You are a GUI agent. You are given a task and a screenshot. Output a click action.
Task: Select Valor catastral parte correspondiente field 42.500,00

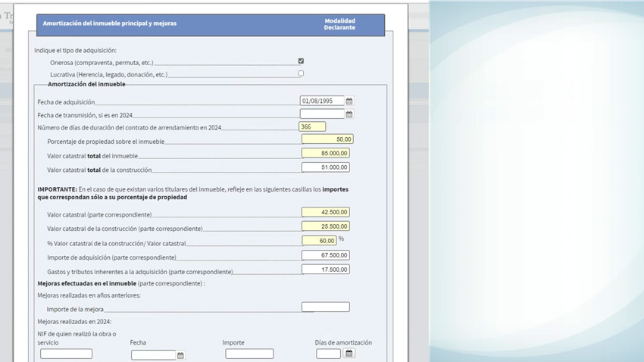(325, 212)
